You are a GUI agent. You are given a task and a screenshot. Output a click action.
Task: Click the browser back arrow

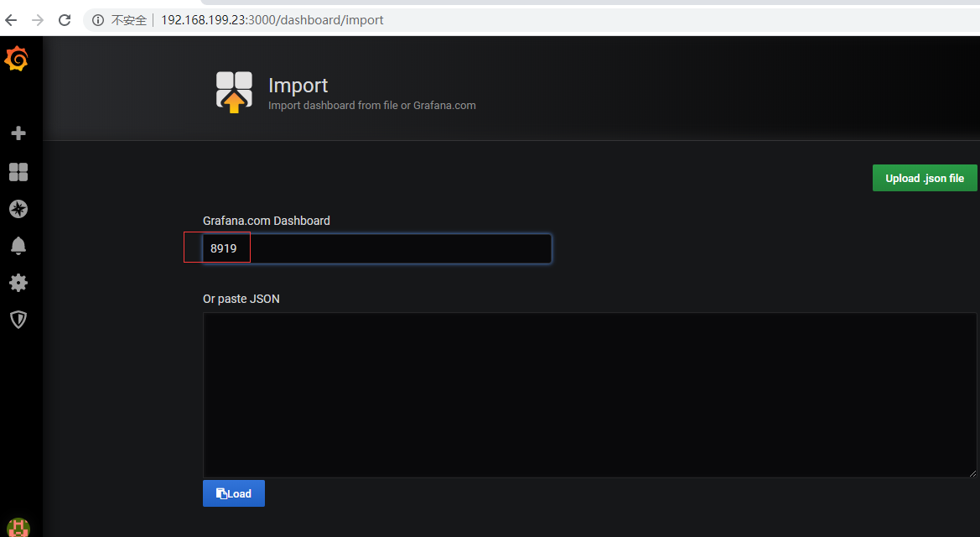coord(11,20)
